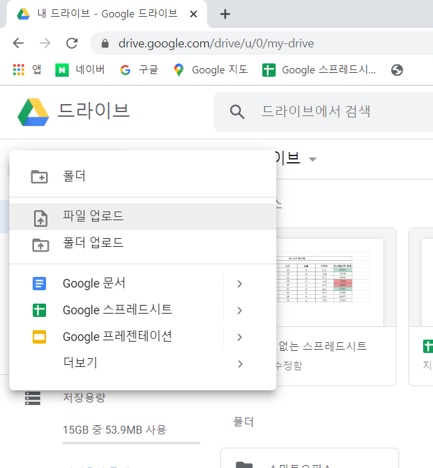Select Google 스프레드시트 menu item
Image resolution: width=433 pixels, height=468 pixels.
(x=143, y=310)
